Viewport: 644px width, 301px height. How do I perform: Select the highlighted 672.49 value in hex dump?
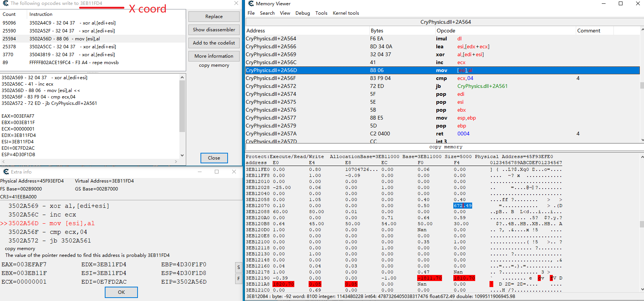point(462,206)
